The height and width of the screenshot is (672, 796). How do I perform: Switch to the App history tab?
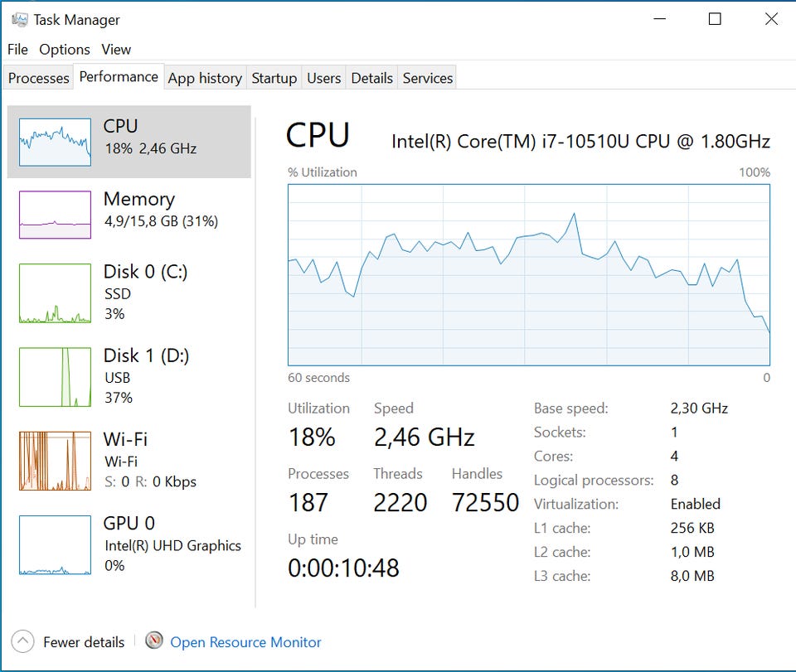(205, 78)
